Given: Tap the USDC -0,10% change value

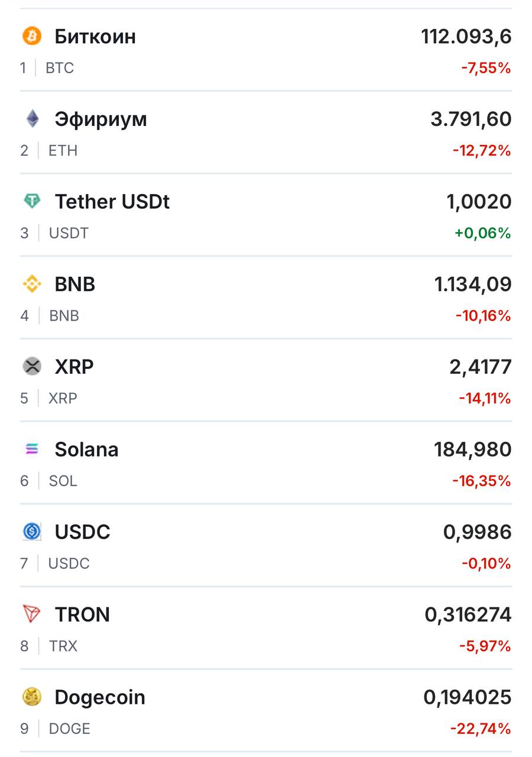Looking at the screenshot, I should tap(486, 564).
